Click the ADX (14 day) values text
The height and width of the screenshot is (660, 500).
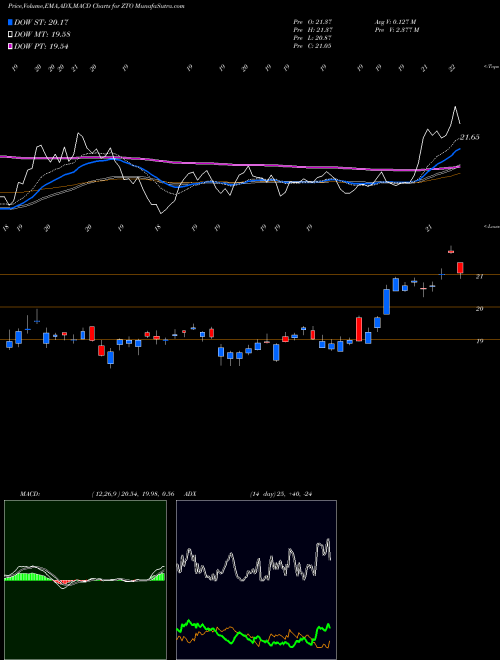[281, 494]
